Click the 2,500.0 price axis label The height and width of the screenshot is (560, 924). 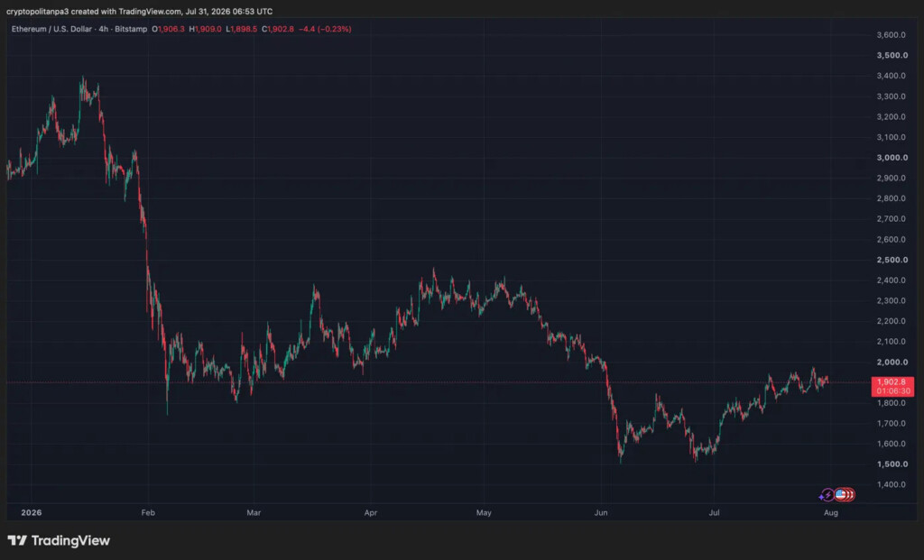coord(892,260)
